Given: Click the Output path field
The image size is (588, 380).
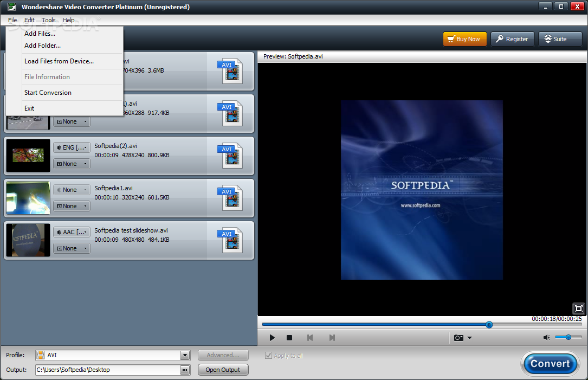Looking at the screenshot, I should [x=108, y=370].
